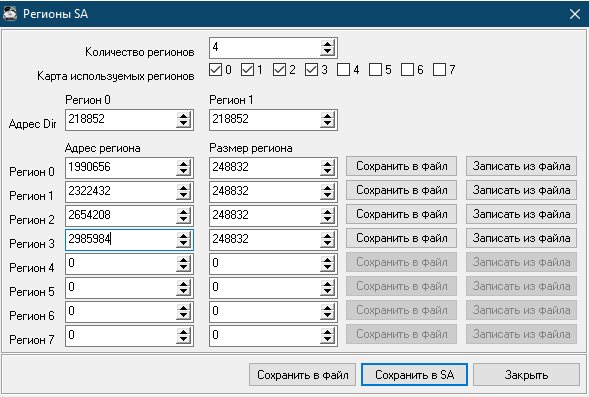Decrease Адрес Dir Регион 0 with down arrow
This screenshot has width=589, height=397.
click(x=183, y=124)
